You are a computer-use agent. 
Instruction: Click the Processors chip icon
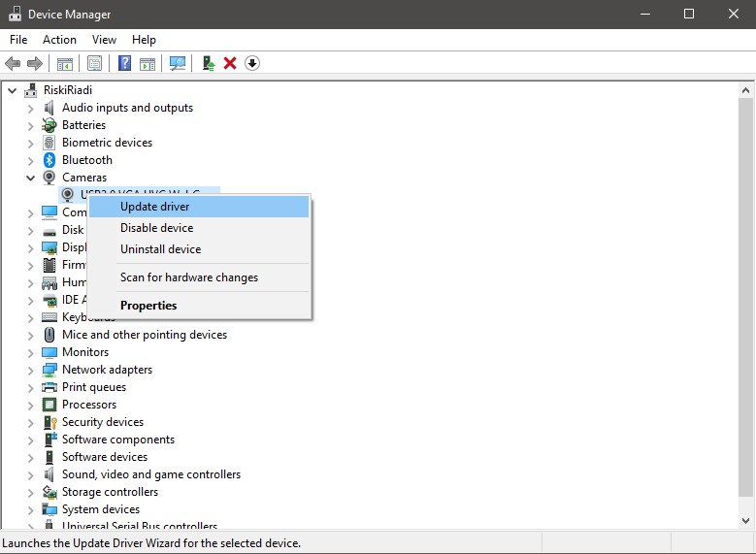point(49,404)
